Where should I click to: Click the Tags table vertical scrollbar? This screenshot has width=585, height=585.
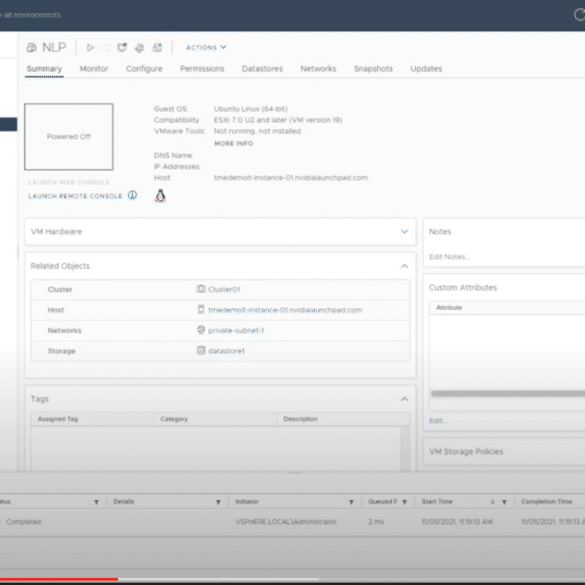[x=405, y=448]
